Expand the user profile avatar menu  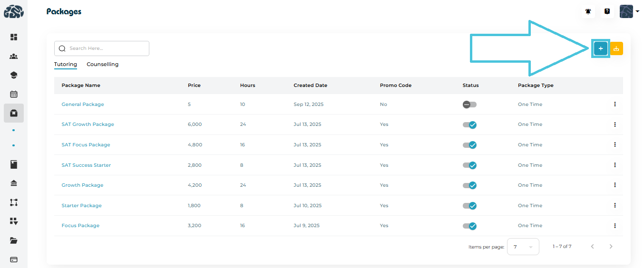pyautogui.click(x=629, y=12)
